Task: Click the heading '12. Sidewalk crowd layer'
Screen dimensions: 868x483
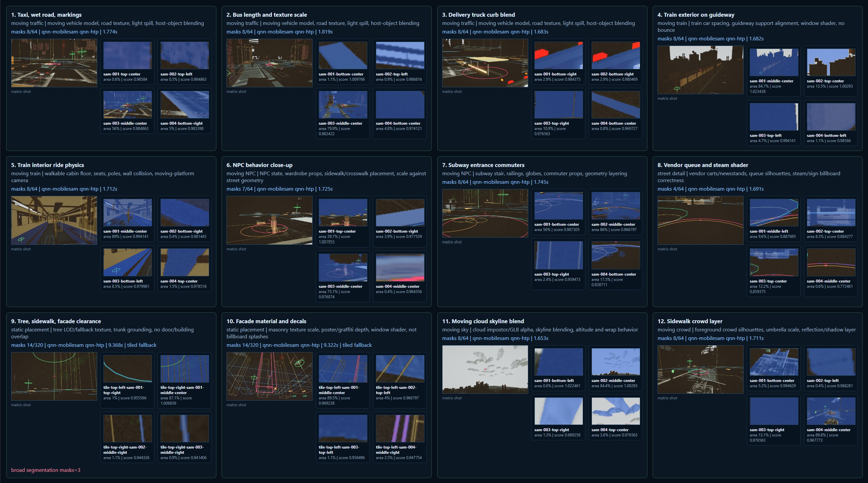Action: pos(690,321)
